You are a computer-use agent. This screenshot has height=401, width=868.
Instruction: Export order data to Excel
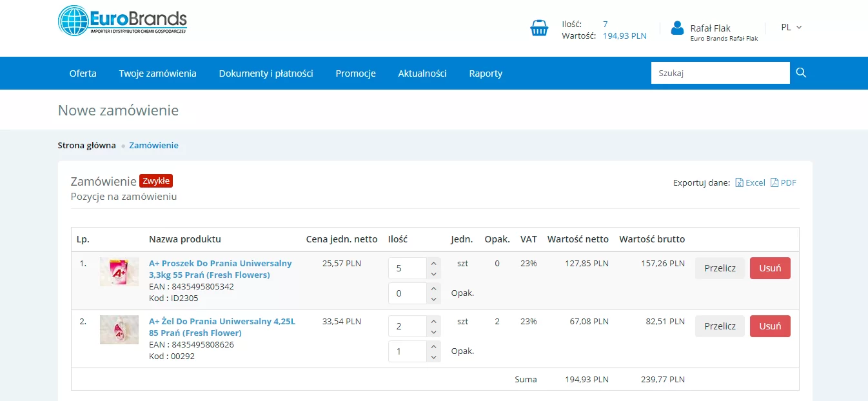point(750,183)
